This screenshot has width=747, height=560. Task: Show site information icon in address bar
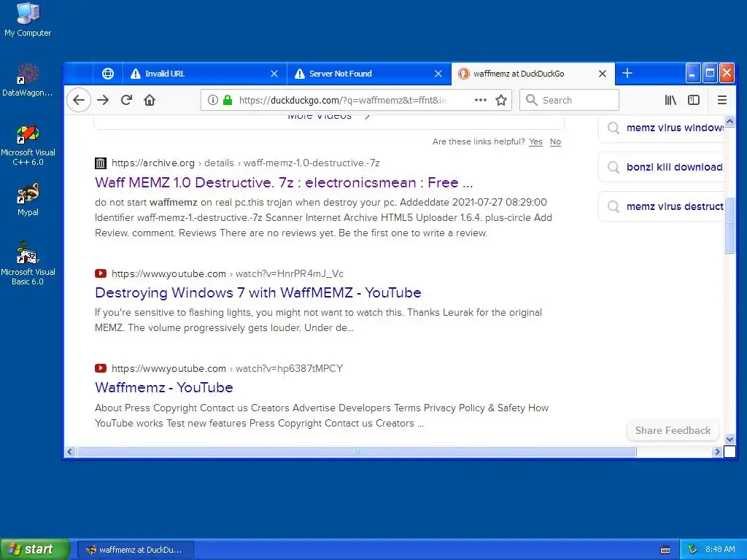(213, 100)
